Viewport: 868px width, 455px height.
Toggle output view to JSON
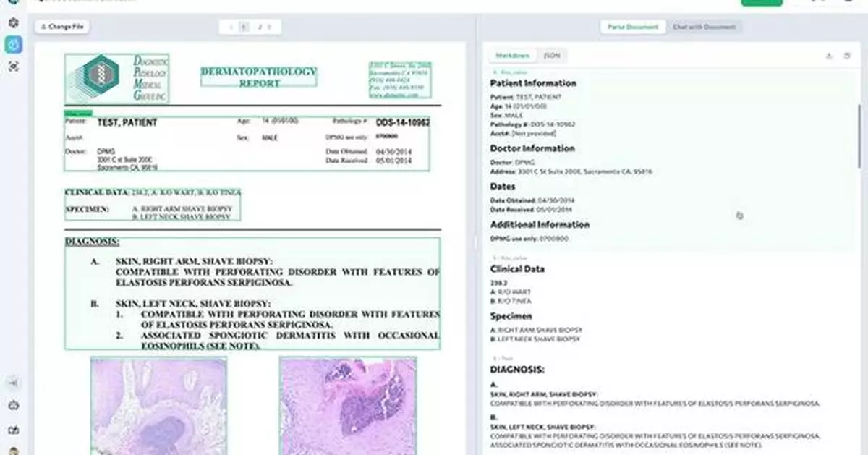[x=551, y=56]
